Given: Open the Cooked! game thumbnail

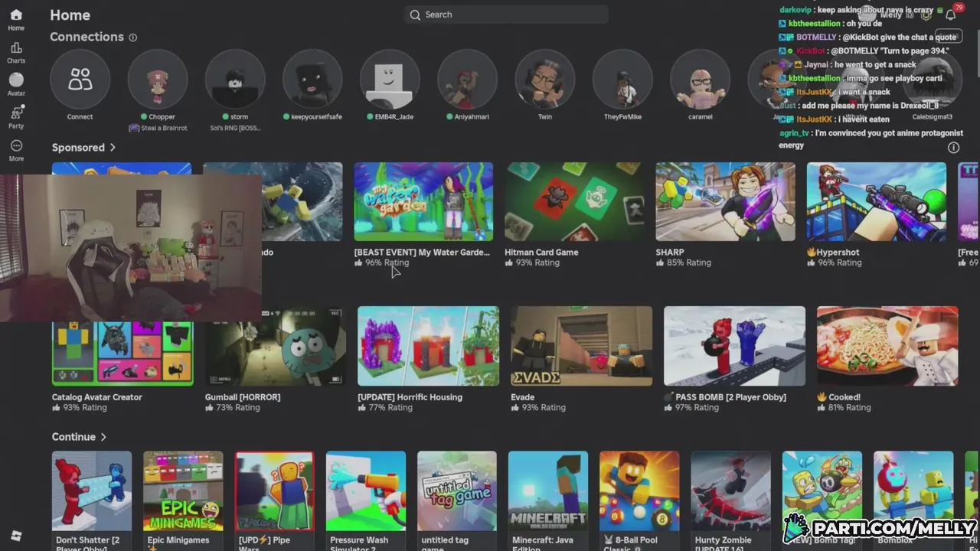Looking at the screenshot, I should (887, 346).
